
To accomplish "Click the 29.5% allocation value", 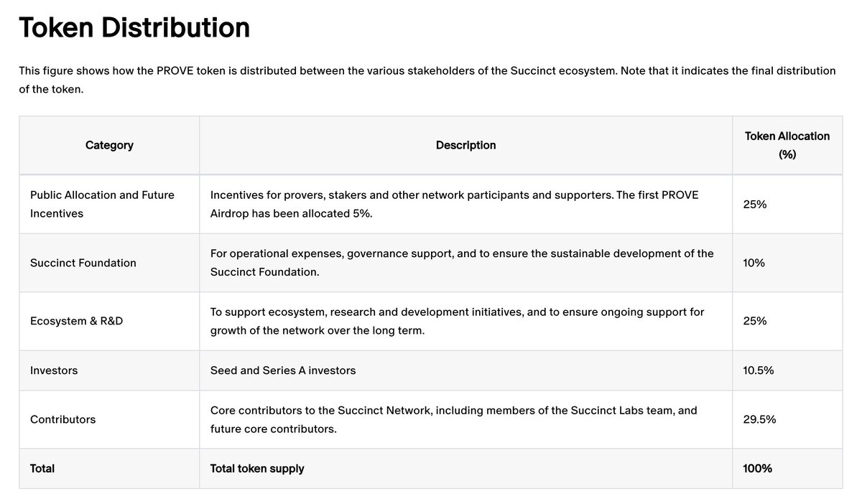I will click(x=759, y=419).
